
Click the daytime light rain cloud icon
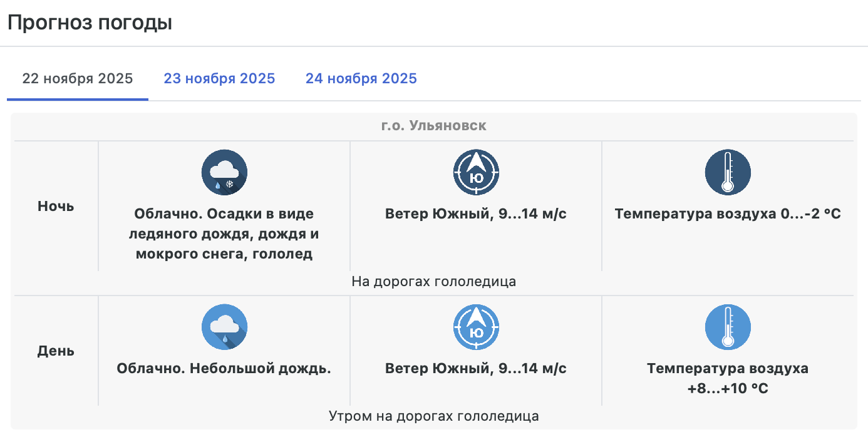224,327
